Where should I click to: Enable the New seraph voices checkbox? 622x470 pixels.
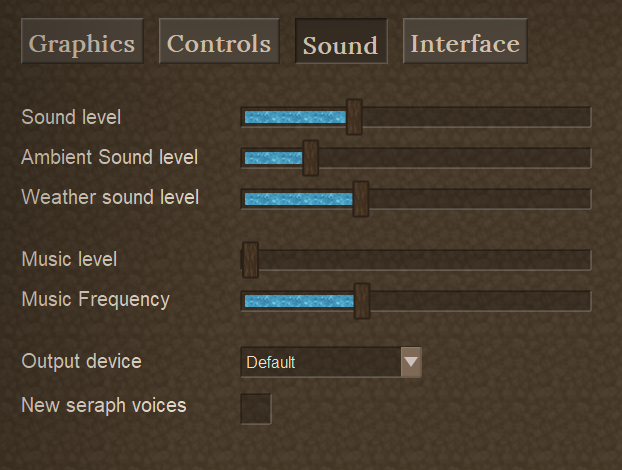click(256, 408)
